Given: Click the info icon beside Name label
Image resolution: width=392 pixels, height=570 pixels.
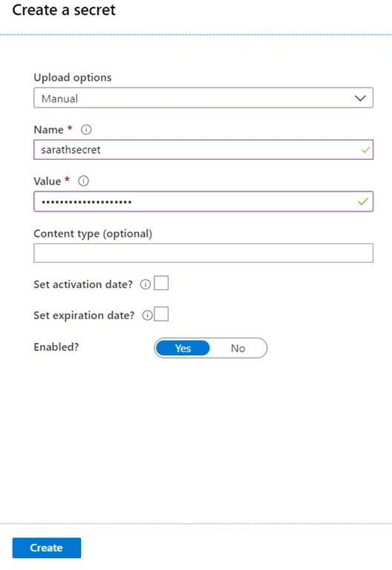Looking at the screenshot, I should (86, 129).
